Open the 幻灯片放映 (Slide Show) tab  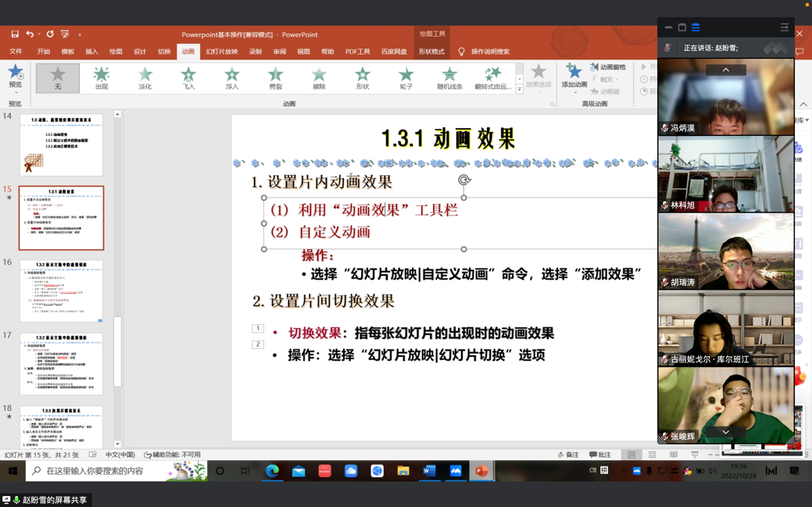[221, 52]
